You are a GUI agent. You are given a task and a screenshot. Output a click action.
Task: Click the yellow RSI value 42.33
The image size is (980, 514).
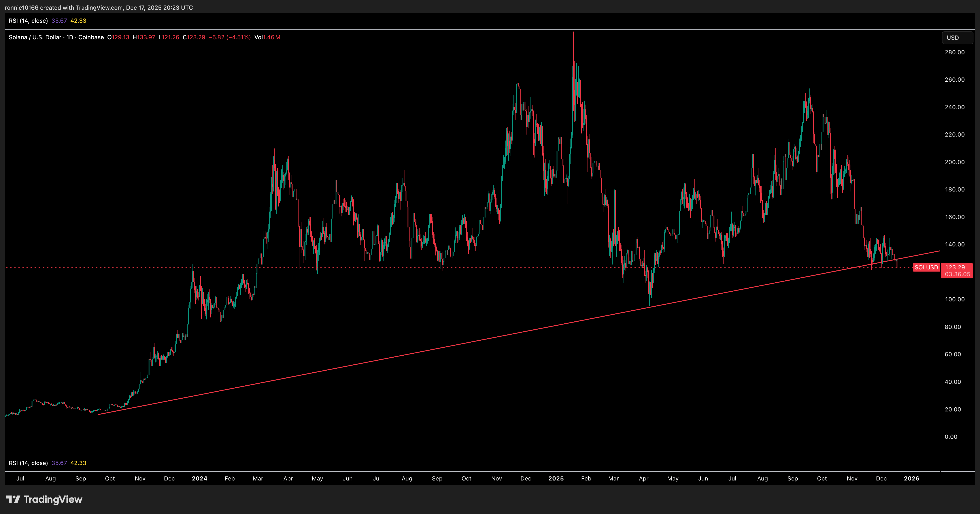pyautogui.click(x=78, y=21)
